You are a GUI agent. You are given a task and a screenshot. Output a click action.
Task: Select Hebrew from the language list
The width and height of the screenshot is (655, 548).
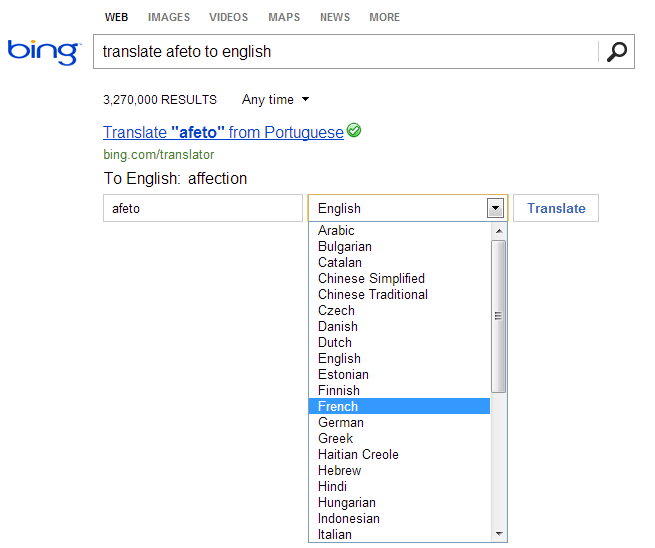pyautogui.click(x=399, y=470)
